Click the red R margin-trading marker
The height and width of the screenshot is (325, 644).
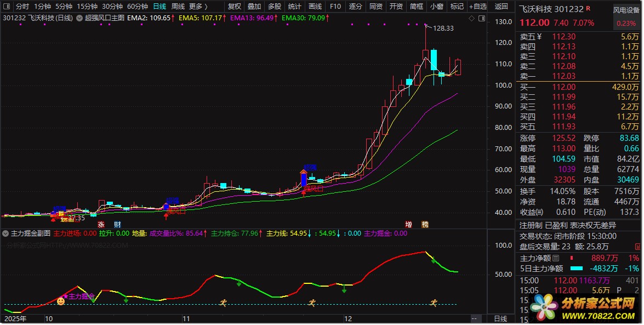coord(589,8)
